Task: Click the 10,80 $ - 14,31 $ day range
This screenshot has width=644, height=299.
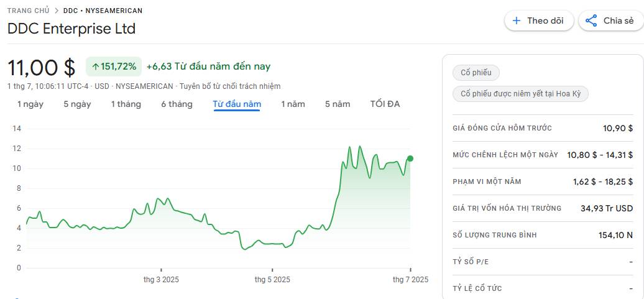Action: point(600,155)
